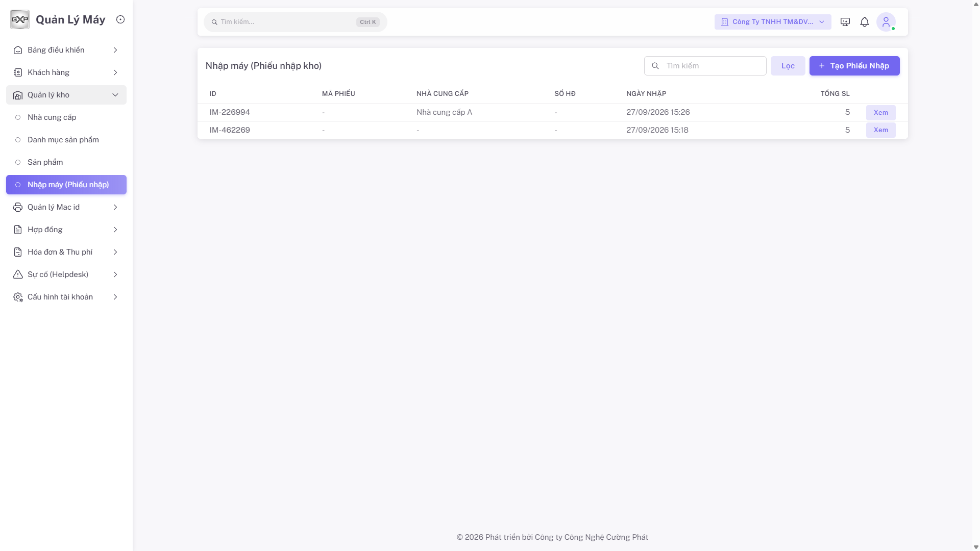Expand Cấu hình tài khoản chevron
This screenshot has width=980, height=551.
[x=115, y=297]
